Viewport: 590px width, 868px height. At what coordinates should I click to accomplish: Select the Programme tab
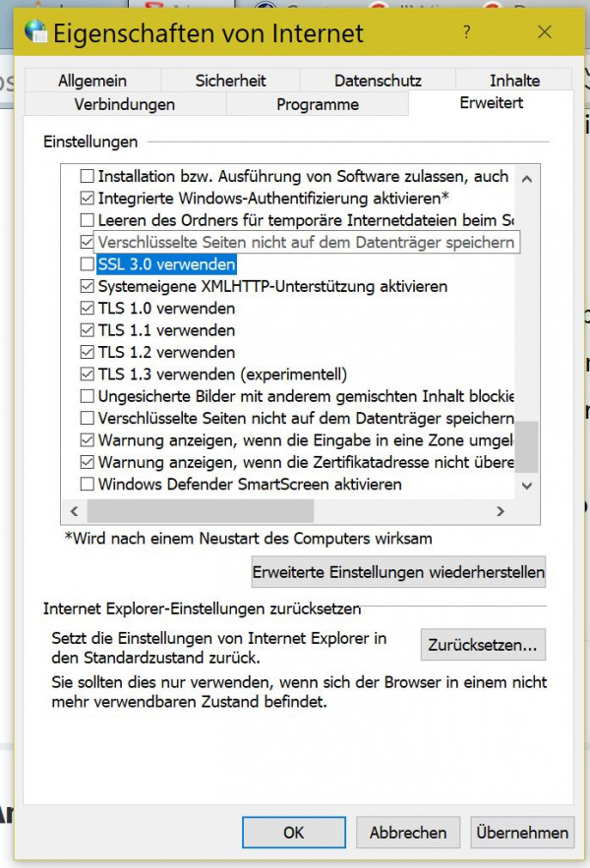click(x=318, y=104)
